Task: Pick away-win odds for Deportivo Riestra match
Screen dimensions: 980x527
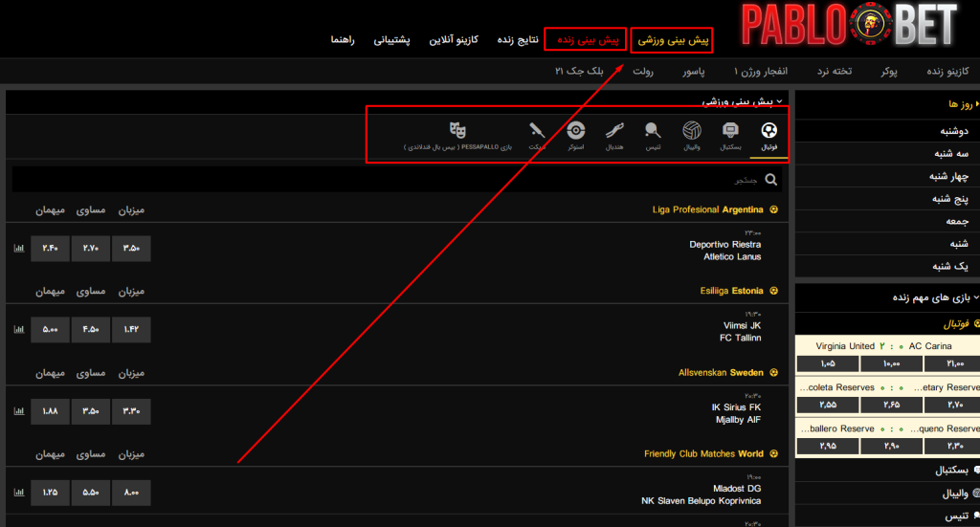Action: pos(50,249)
